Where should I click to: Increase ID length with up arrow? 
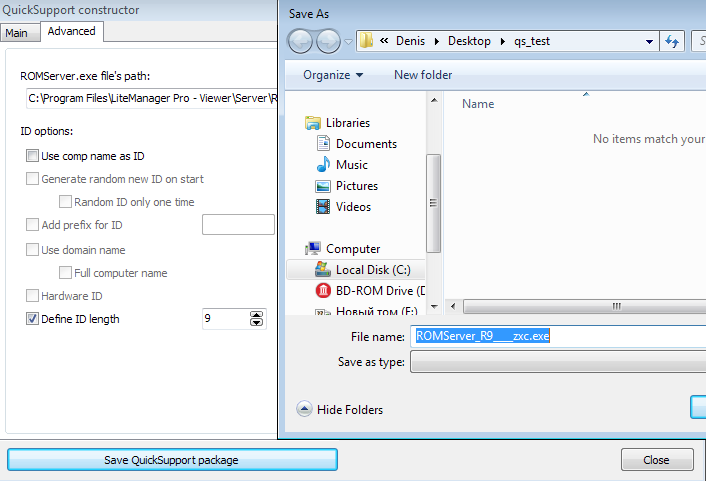click(257, 314)
